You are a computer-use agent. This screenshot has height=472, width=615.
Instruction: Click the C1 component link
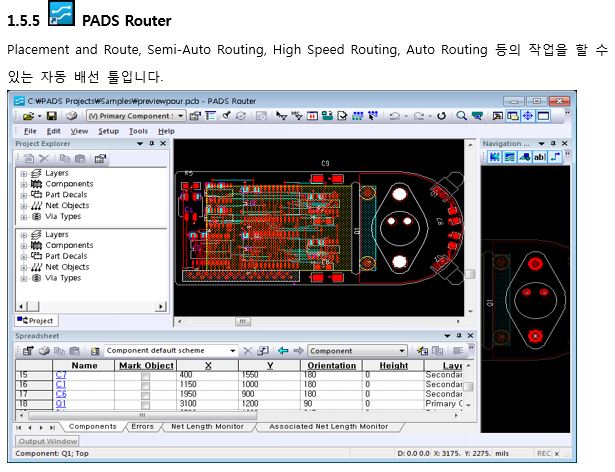tap(61, 385)
